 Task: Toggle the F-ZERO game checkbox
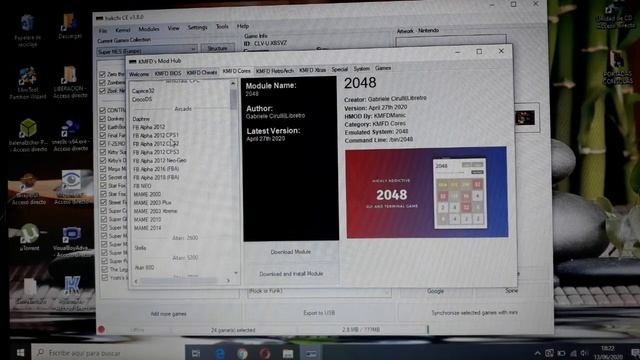102,144
